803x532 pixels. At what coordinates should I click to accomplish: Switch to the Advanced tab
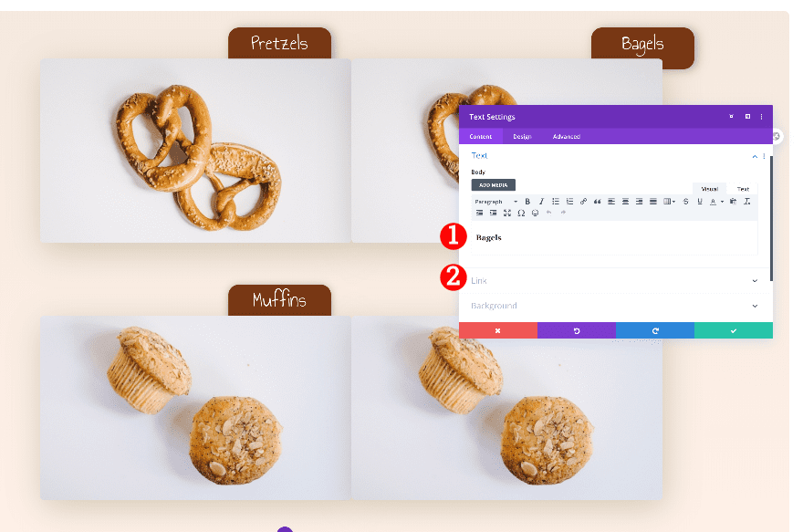click(x=567, y=137)
